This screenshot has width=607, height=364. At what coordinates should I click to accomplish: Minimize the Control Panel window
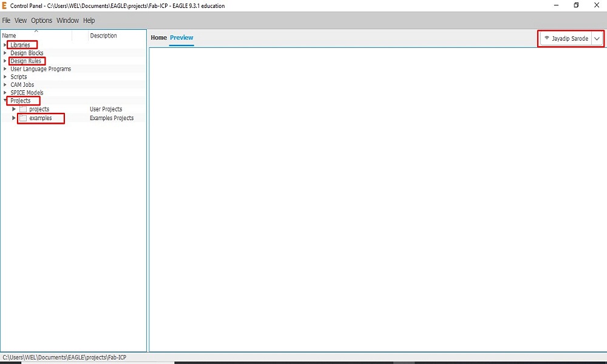click(556, 5)
